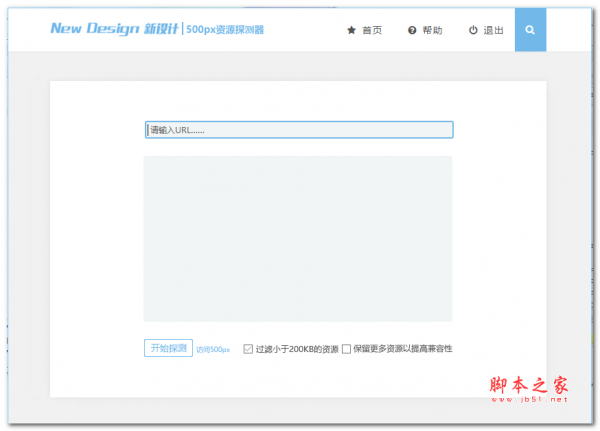Click the 开始探测 button
Image resolution: width=600 pixels, height=431 pixels.
168,348
